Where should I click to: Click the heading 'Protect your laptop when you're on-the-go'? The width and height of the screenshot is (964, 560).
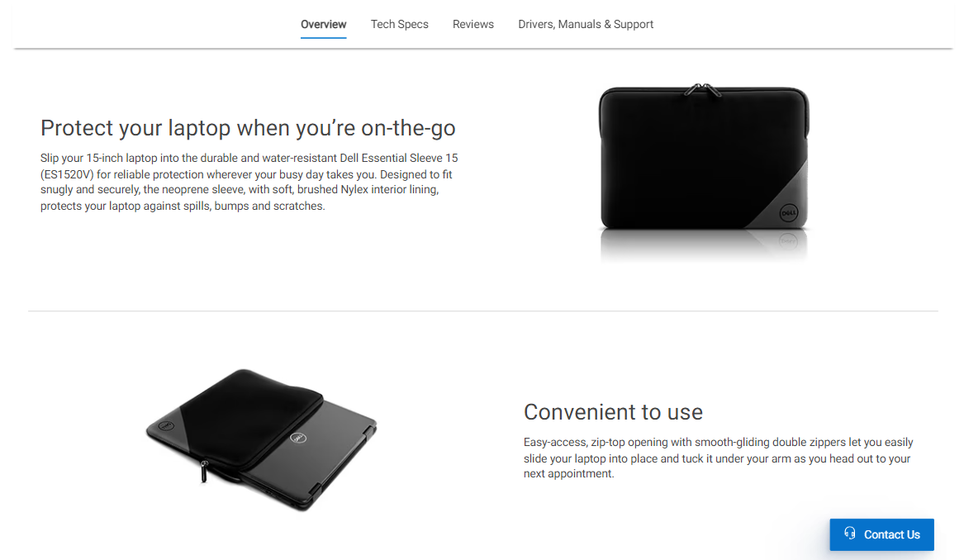(x=248, y=128)
